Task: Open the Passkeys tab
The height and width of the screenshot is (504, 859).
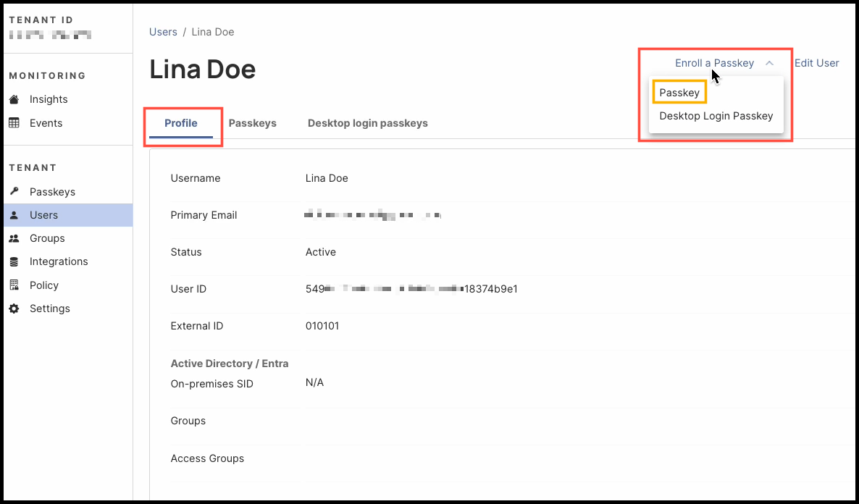Action: point(253,123)
